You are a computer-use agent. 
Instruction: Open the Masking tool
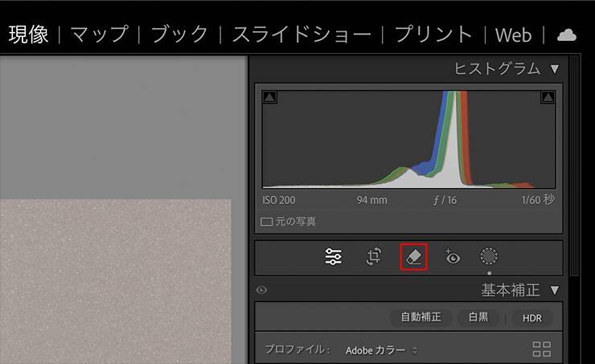coord(489,257)
